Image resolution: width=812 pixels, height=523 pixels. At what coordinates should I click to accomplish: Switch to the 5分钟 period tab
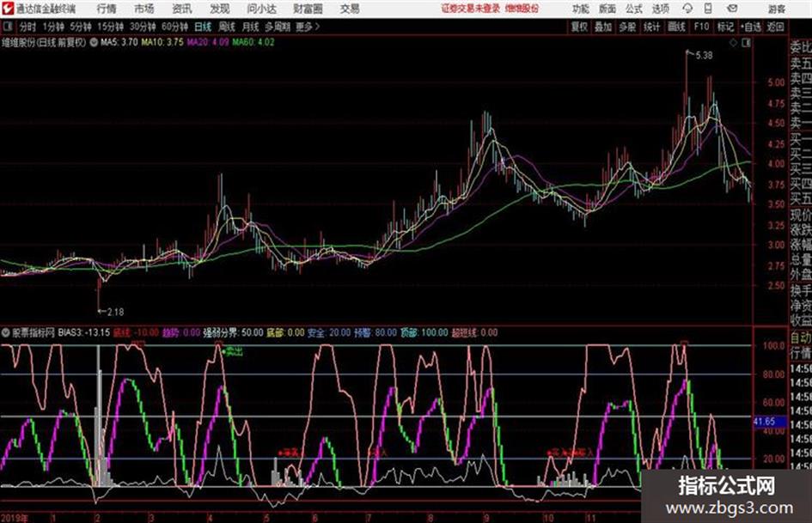[81, 27]
